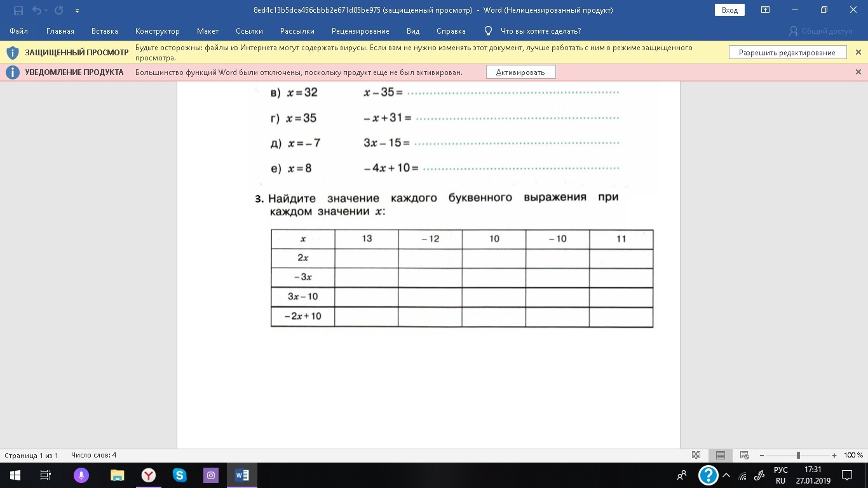This screenshot has height=488, width=868.
Task: Click the Разрешить редактирование button
Action: [x=787, y=53]
